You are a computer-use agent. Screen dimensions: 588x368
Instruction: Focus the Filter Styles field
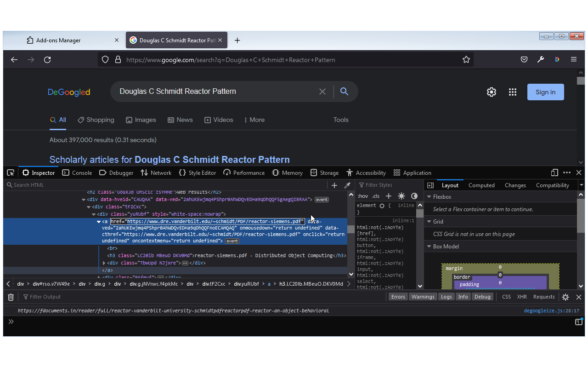click(390, 185)
